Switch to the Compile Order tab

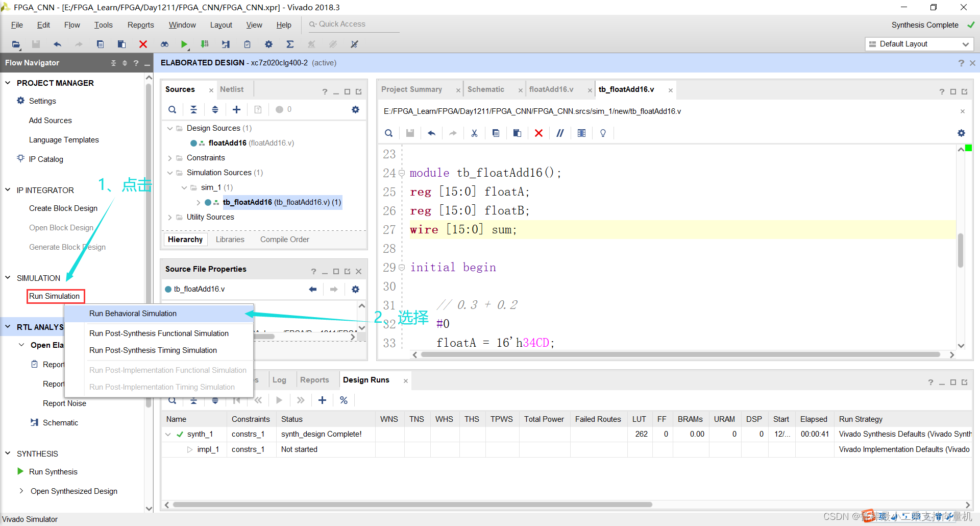click(x=285, y=240)
